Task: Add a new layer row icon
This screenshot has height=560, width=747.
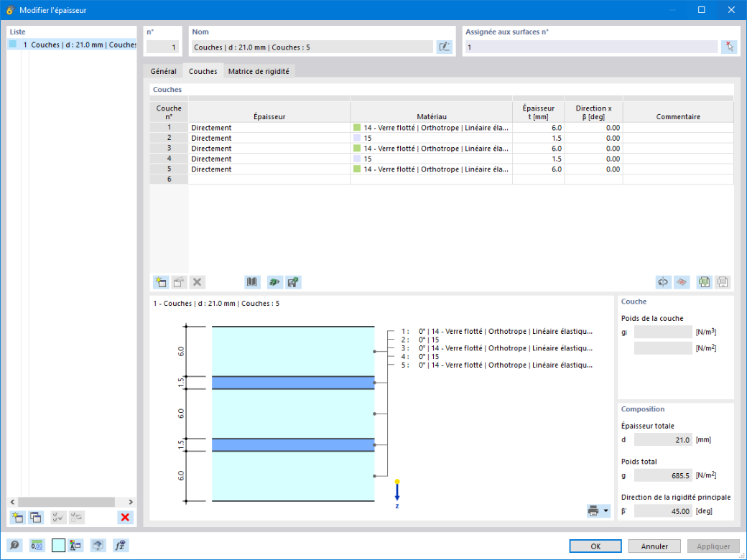Action: click(x=161, y=282)
